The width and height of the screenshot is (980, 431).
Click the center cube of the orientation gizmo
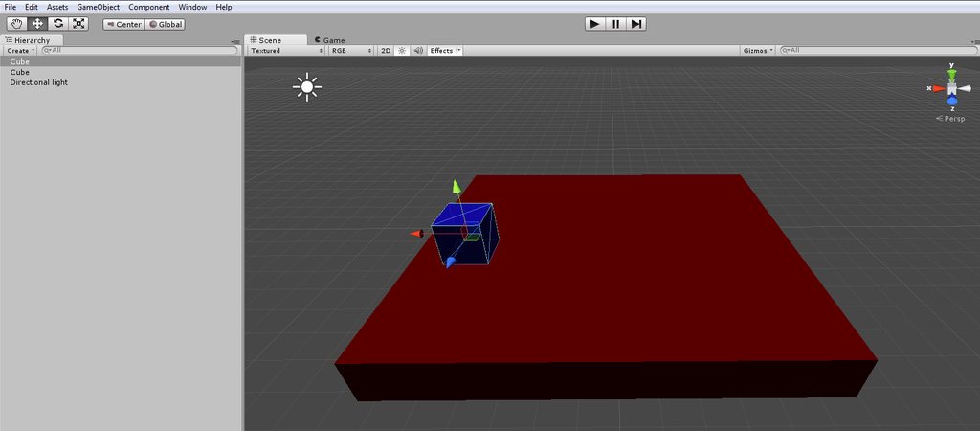(952, 89)
